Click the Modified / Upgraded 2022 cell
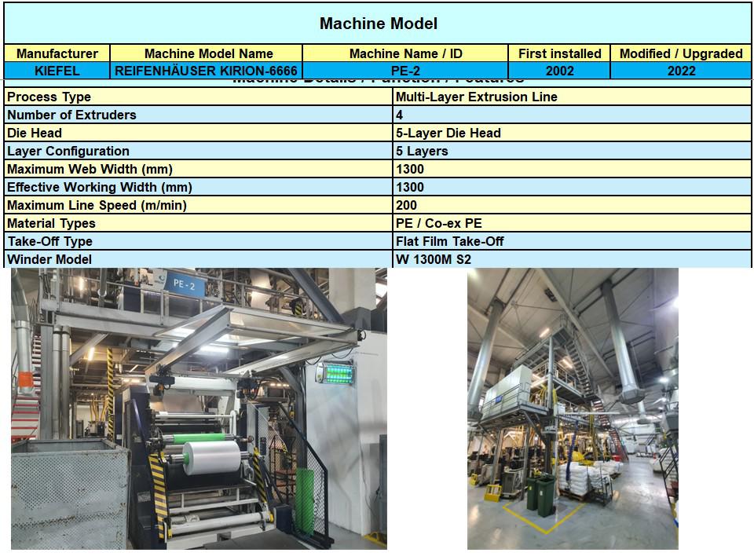 click(x=681, y=71)
